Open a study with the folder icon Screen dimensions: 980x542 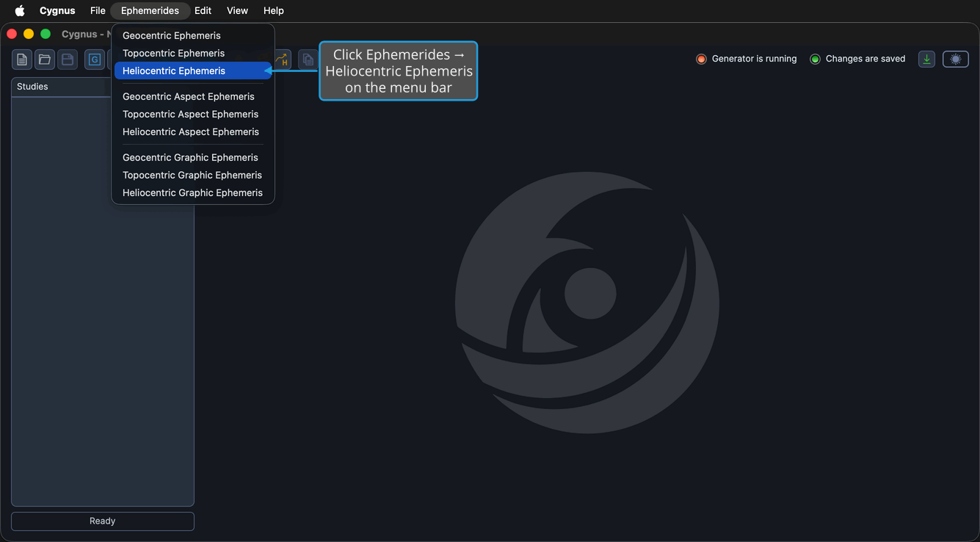pyautogui.click(x=45, y=59)
